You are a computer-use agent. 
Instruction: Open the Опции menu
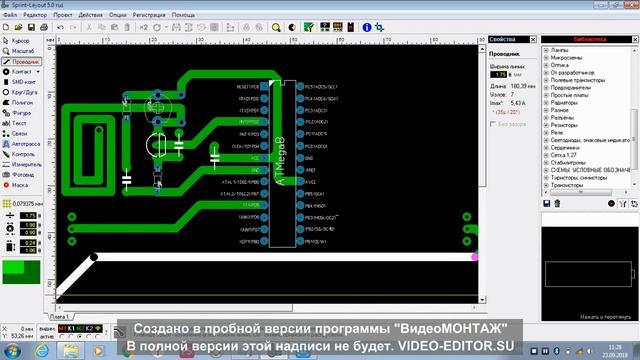[118, 15]
